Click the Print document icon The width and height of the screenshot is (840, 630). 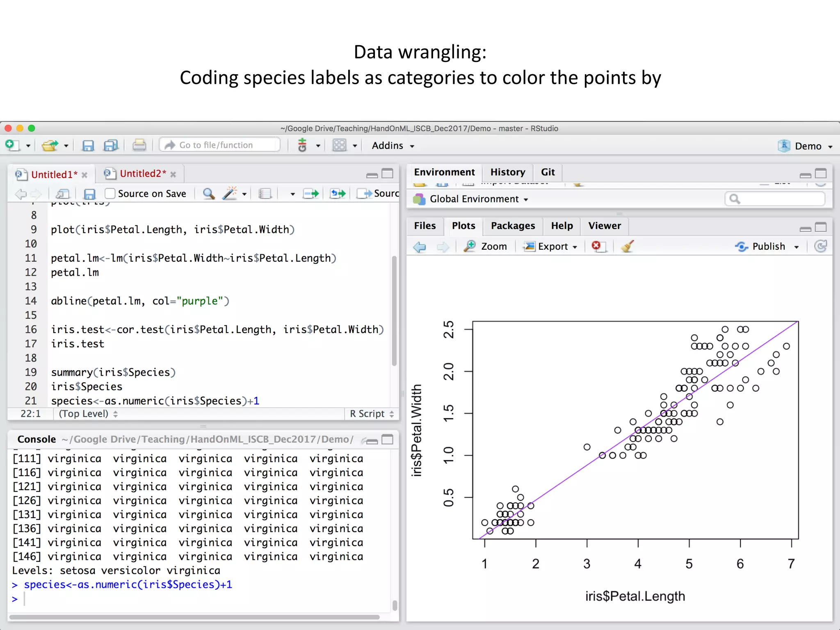139,146
